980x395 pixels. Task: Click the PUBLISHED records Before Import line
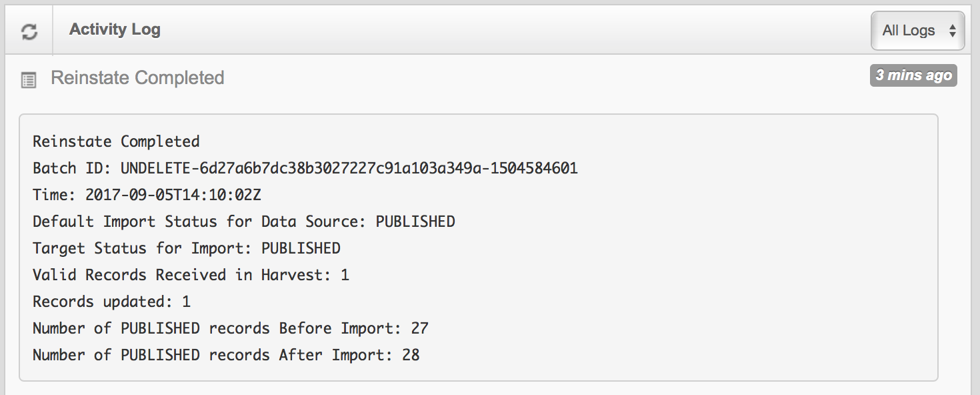pos(230,328)
